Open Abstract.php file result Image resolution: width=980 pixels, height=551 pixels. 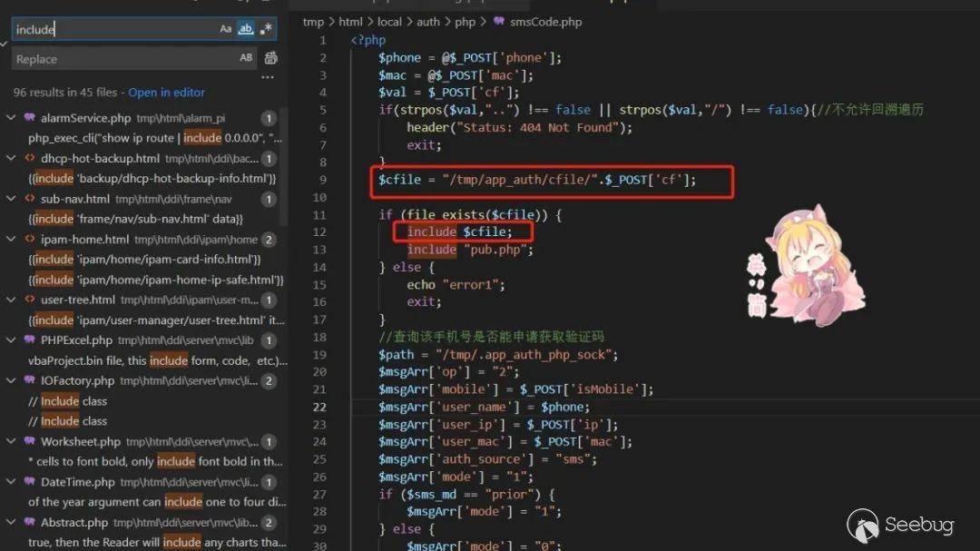pos(74,522)
